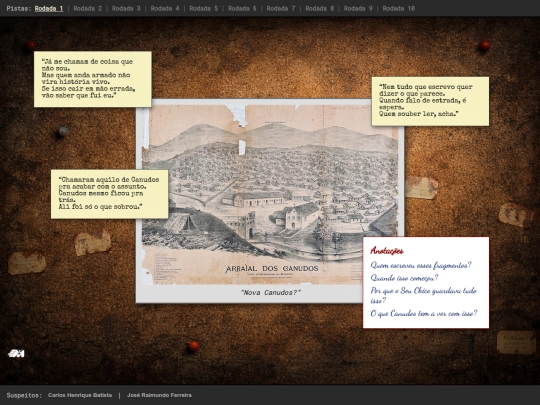The height and width of the screenshot is (405, 540).
Task: Select suspect José Raimundo Ferreira
Action: 159,395
